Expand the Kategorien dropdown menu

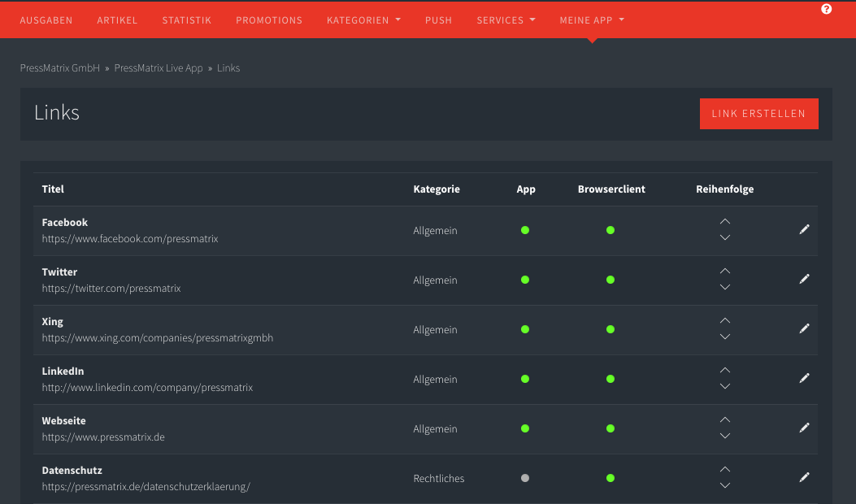[x=363, y=20]
